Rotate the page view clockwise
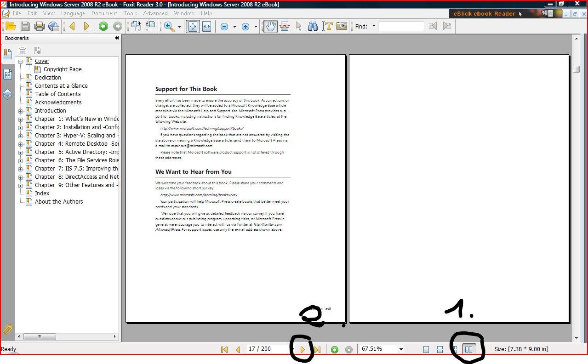This screenshot has height=364, width=588. tap(136, 26)
